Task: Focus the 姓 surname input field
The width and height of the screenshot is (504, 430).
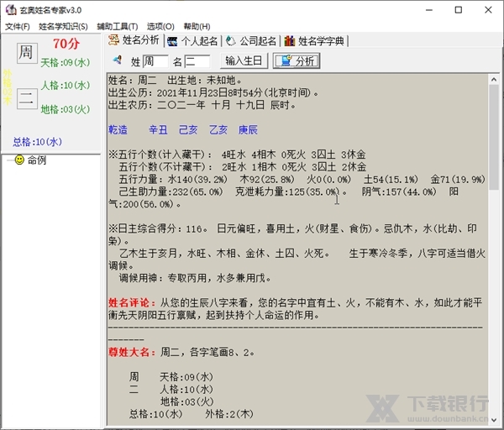Action: pos(155,61)
